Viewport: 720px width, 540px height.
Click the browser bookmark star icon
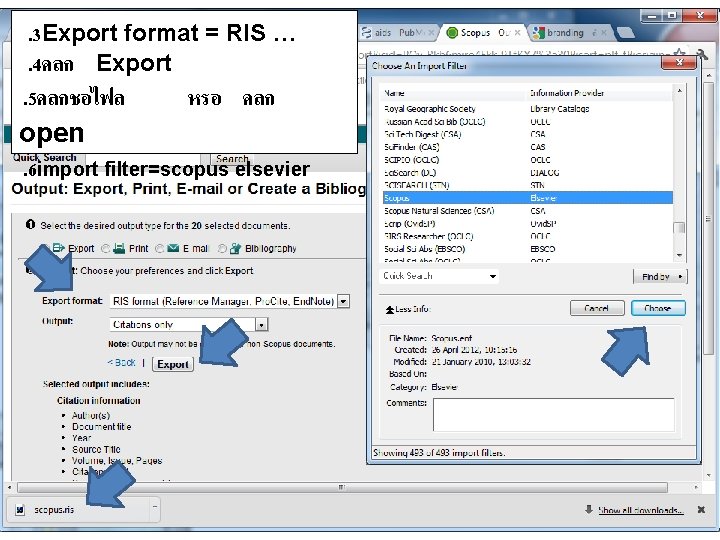[680, 53]
